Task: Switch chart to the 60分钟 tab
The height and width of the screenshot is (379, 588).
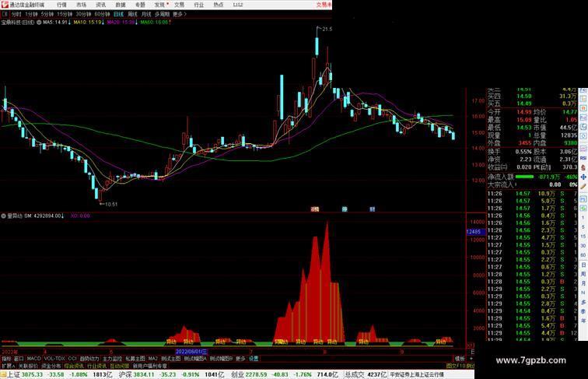Action: point(102,14)
